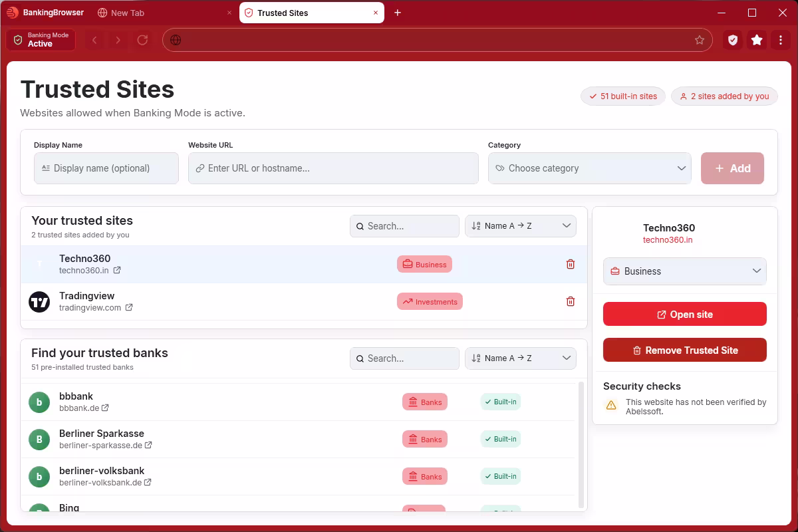Click the Built-in badge on Berliner Sparkasse row

coord(500,439)
